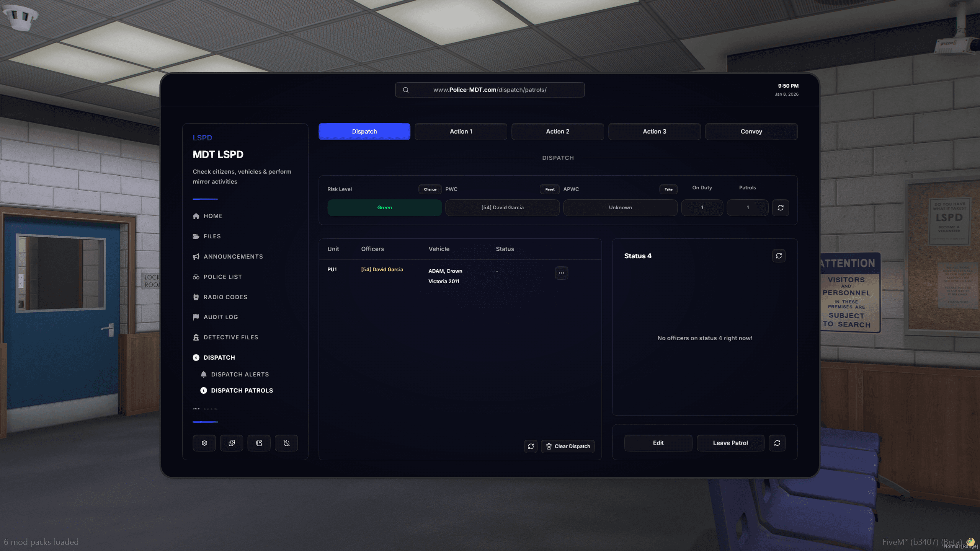Switch to the Action 1 tab
980x551 pixels.
[x=461, y=131]
